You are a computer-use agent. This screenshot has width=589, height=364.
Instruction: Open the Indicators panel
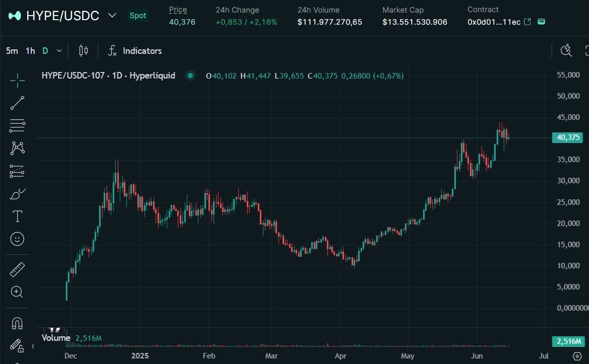[135, 51]
